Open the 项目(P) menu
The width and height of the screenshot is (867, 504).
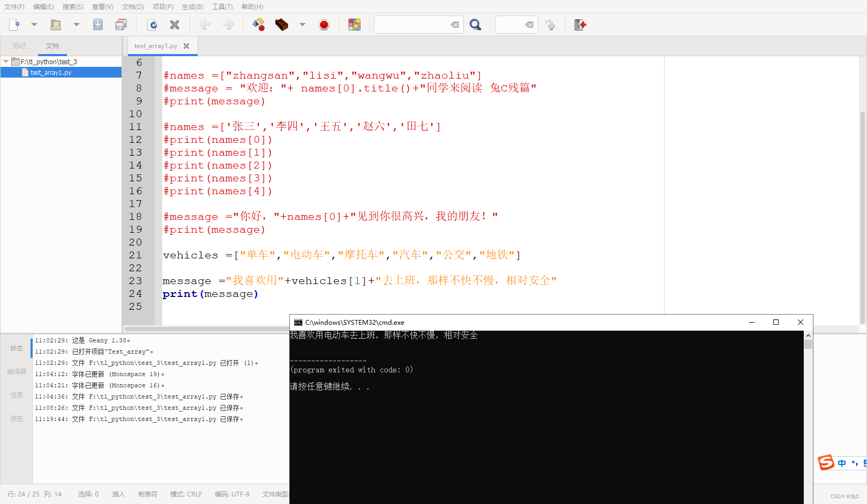[163, 7]
